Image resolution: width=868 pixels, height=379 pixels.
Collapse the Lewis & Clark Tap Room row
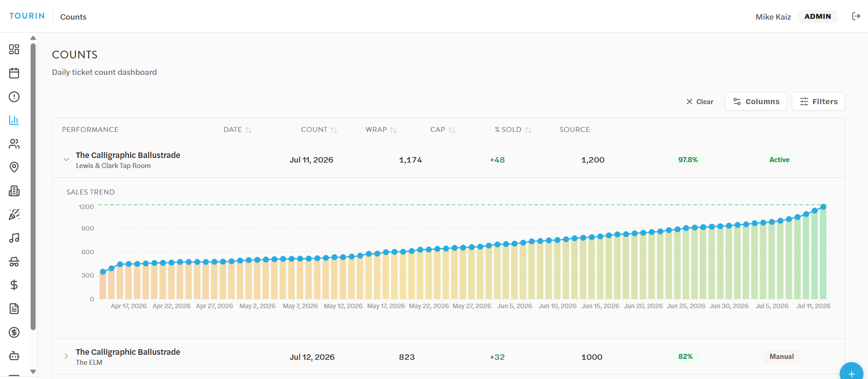click(66, 159)
